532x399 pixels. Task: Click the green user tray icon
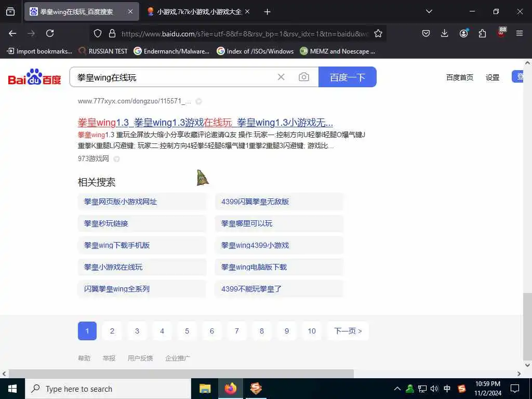click(409, 389)
